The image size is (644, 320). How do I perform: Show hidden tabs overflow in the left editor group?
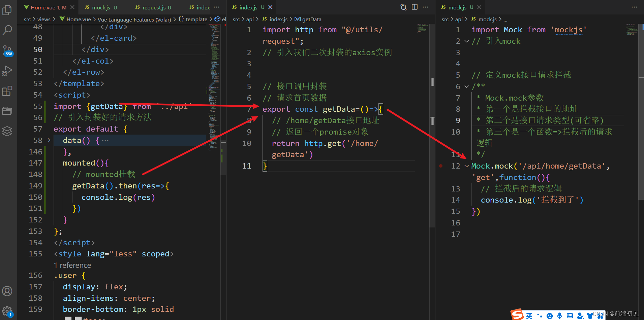coord(217,7)
